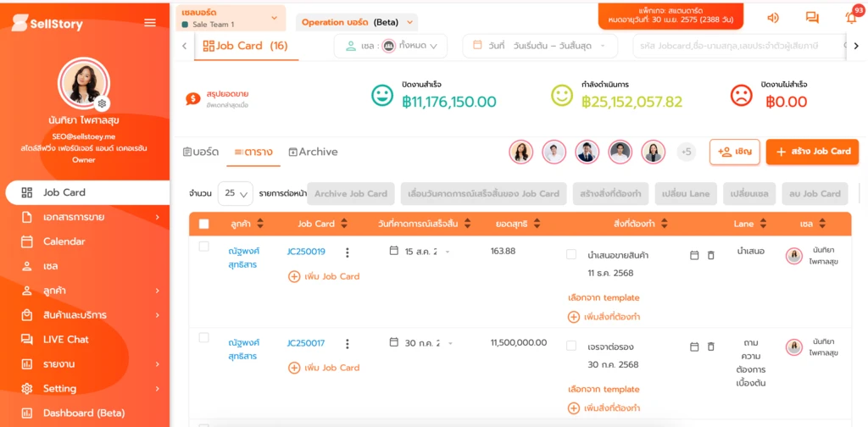Viewport: 868px width, 427px height.
Task: Open date dropdown for 15 ส.ค. row
Action: [x=448, y=252]
